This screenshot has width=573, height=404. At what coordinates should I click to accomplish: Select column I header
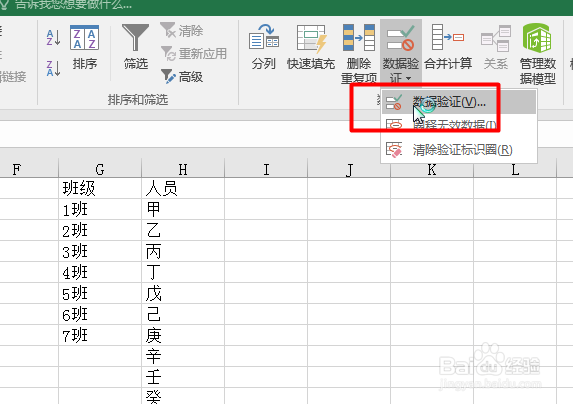[266, 169]
